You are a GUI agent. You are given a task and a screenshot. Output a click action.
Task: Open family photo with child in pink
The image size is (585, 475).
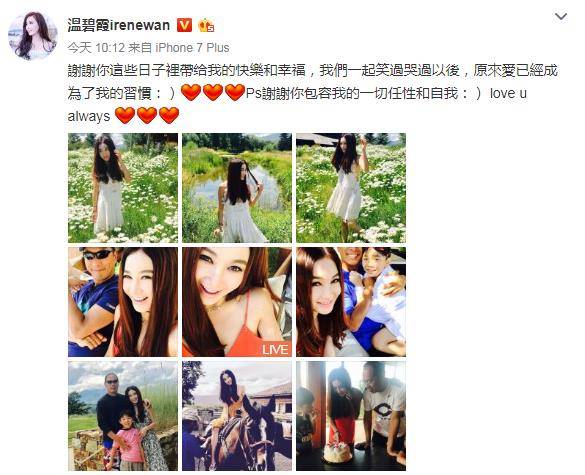(x=123, y=416)
